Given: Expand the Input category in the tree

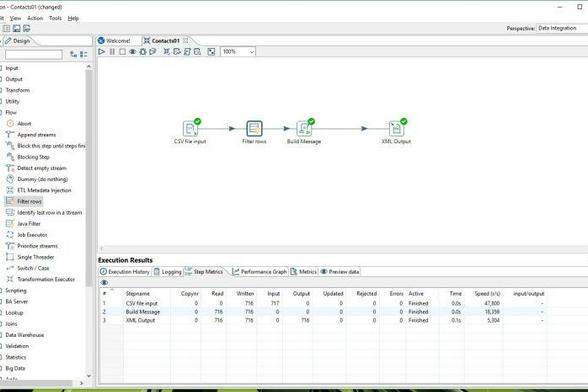Looking at the screenshot, I should coord(11,68).
